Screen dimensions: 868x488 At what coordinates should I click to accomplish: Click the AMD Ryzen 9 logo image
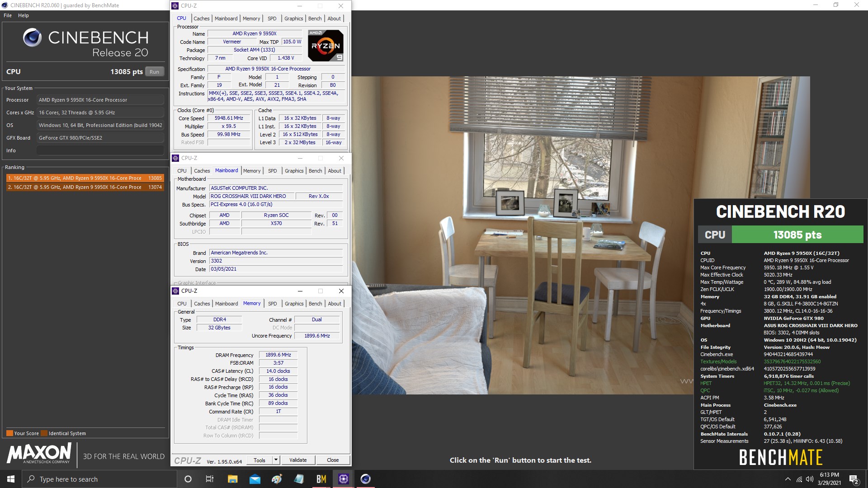click(x=325, y=45)
